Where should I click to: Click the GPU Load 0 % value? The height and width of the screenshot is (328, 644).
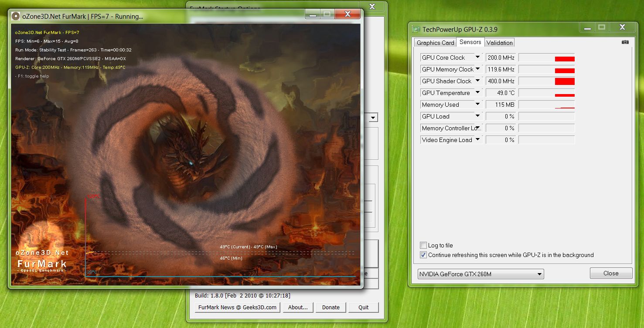coord(501,116)
